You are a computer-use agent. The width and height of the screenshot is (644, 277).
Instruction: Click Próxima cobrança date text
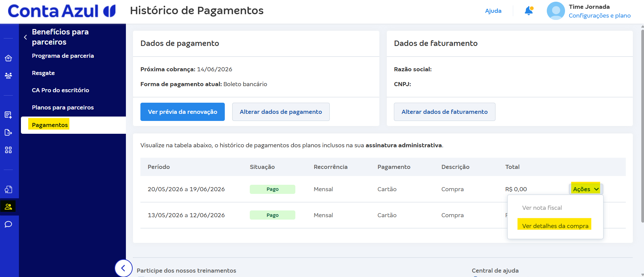tap(186, 69)
